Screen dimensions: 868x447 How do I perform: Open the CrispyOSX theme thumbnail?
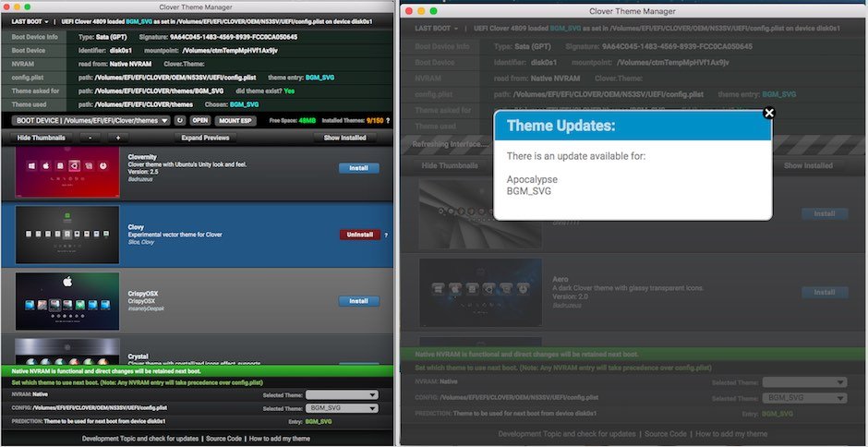pyautogui.click(x=67, y=301)
